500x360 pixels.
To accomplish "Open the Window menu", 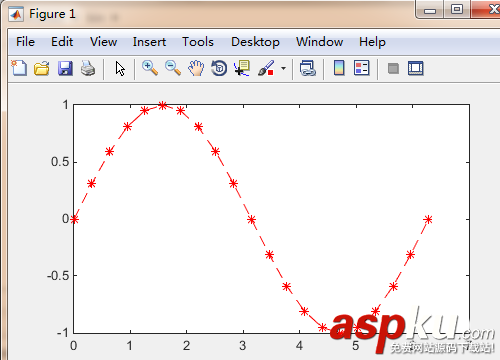I will tap(319, 42).
